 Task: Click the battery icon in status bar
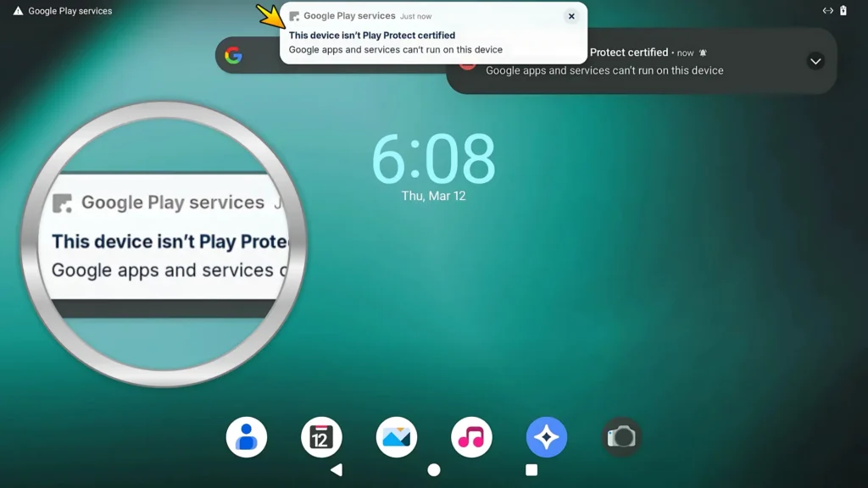(843, 10)
